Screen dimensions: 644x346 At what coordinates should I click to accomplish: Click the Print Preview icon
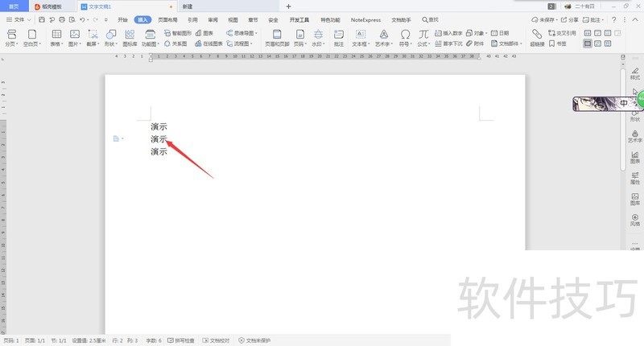(x=72, y=19)
